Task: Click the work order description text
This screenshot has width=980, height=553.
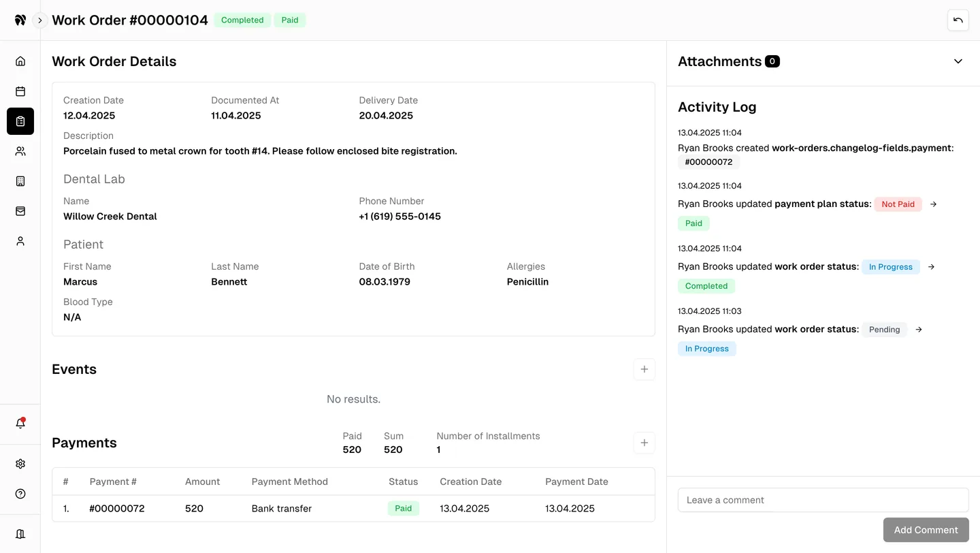Action: coord(260,151)
